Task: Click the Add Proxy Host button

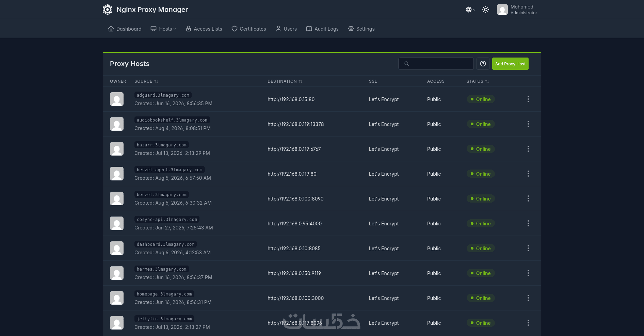Action: click(x=510, y=64)
